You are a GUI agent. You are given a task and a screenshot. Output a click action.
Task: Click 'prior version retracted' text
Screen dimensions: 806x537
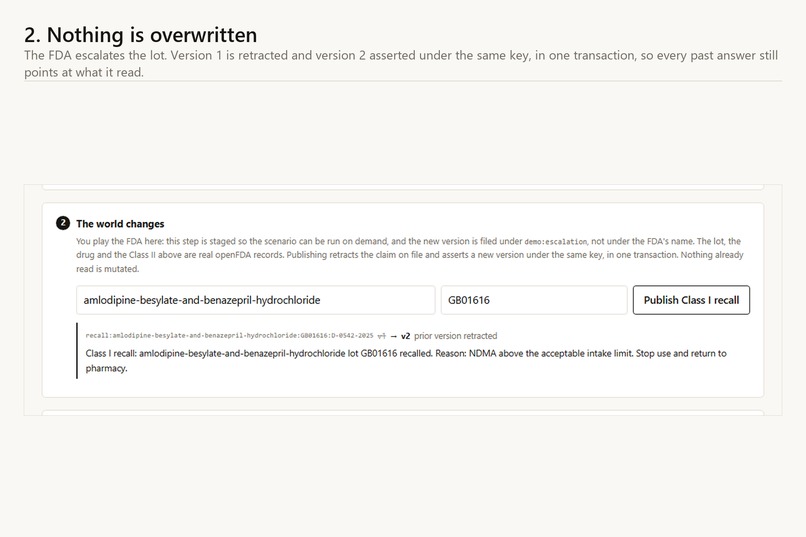click(455, 336)
